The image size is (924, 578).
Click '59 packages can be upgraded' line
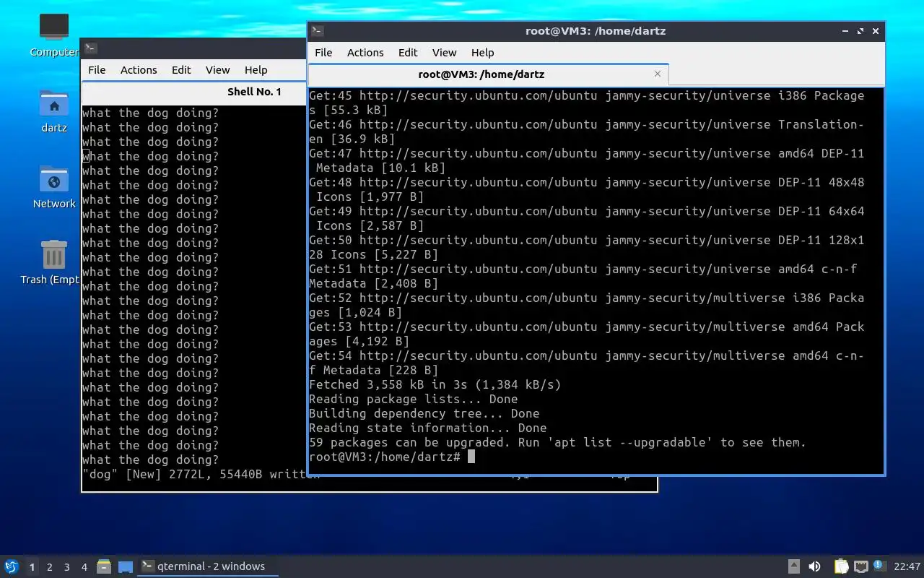[557, 442]
